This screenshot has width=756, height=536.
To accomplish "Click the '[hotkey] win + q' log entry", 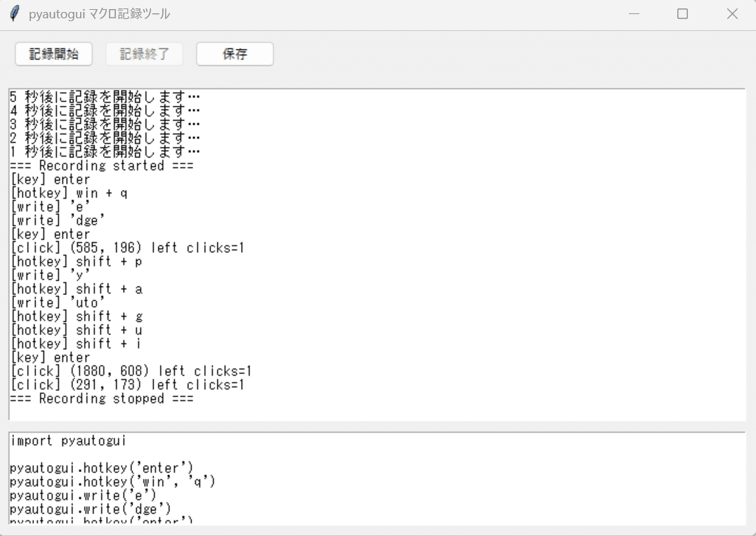I will click(x=70, y=192).
